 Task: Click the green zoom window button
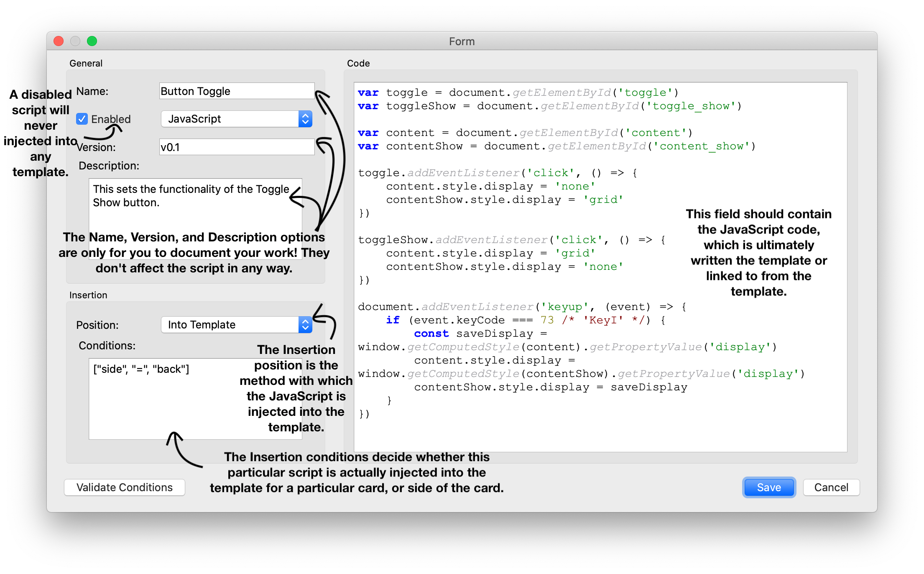[x=92, y=41]
